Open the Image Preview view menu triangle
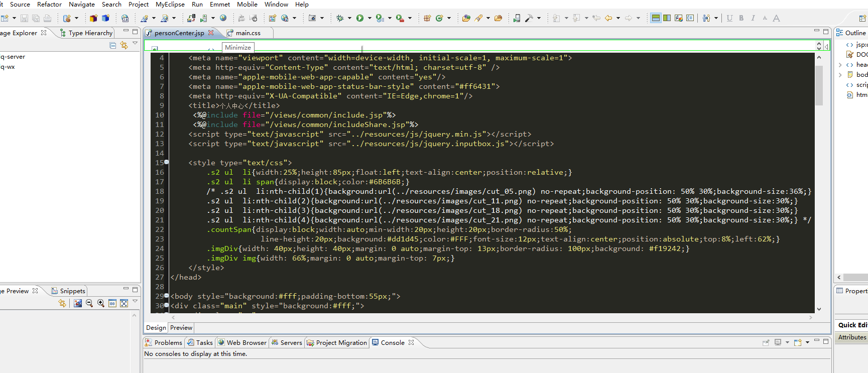This screenshot has height=373, width=868. pyautogui.click(x=135, y=301)
